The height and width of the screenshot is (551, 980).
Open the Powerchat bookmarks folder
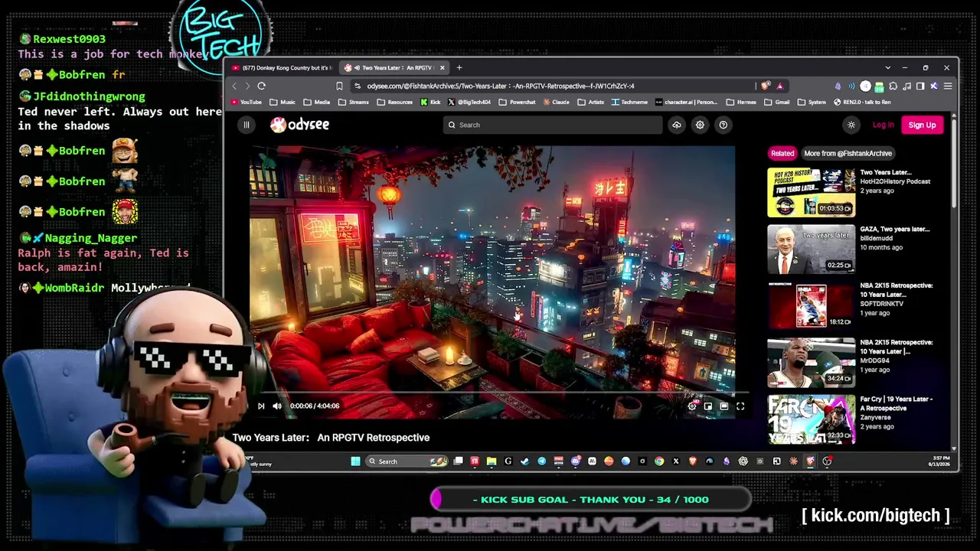pyautogui.click(x=517, y=102)
